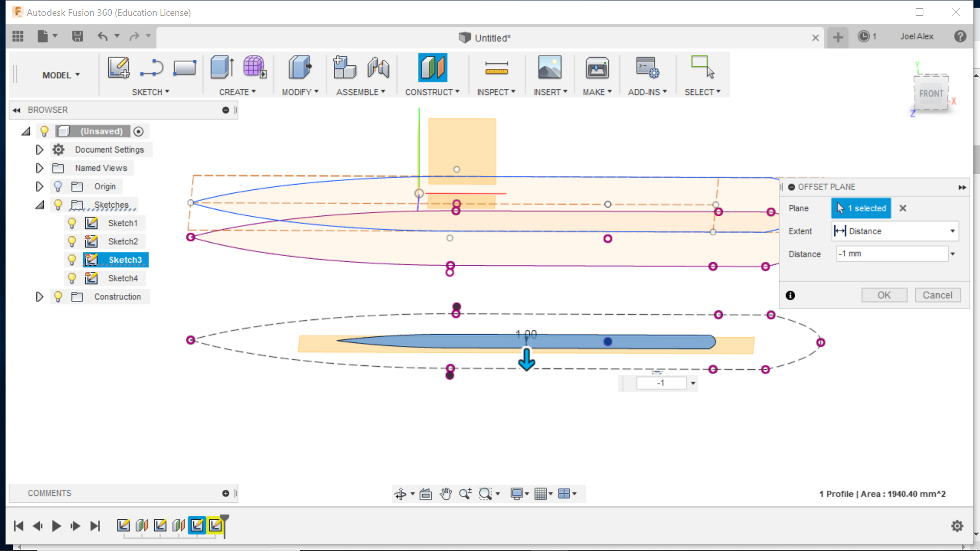Confirm the offset plane with OK
This screenshot has width=980, height=551.
884,295
